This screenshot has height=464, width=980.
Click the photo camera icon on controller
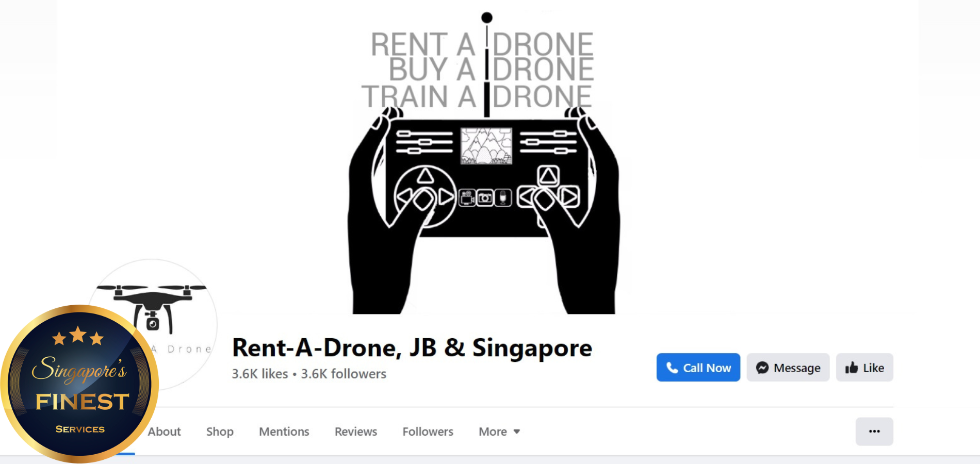coord(485,198)
